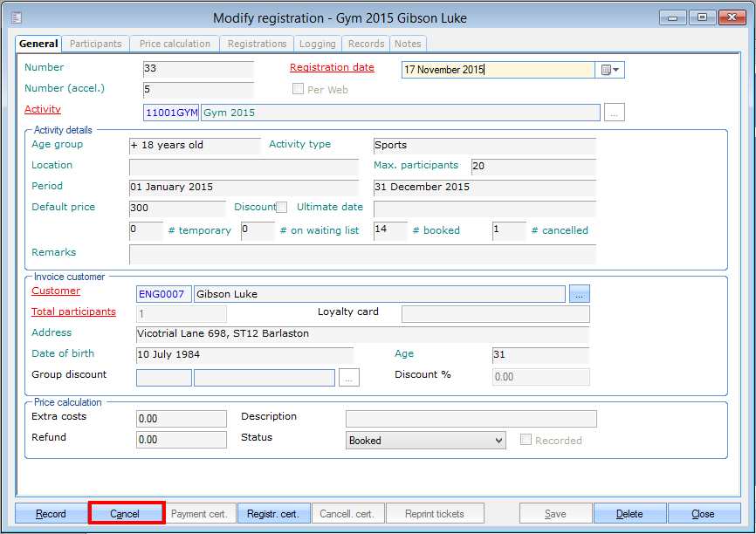Delete the registration with Delete button
This screenshot has height=534, width=756.
[x=629, y=514]
